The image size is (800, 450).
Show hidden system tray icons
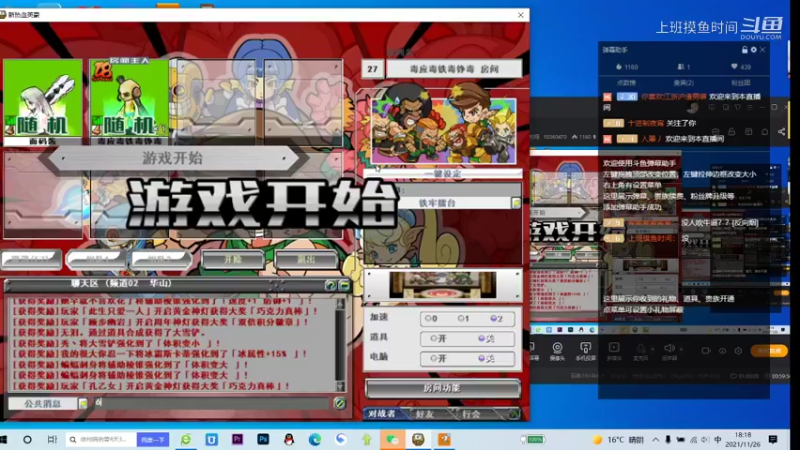pos(656,439)
